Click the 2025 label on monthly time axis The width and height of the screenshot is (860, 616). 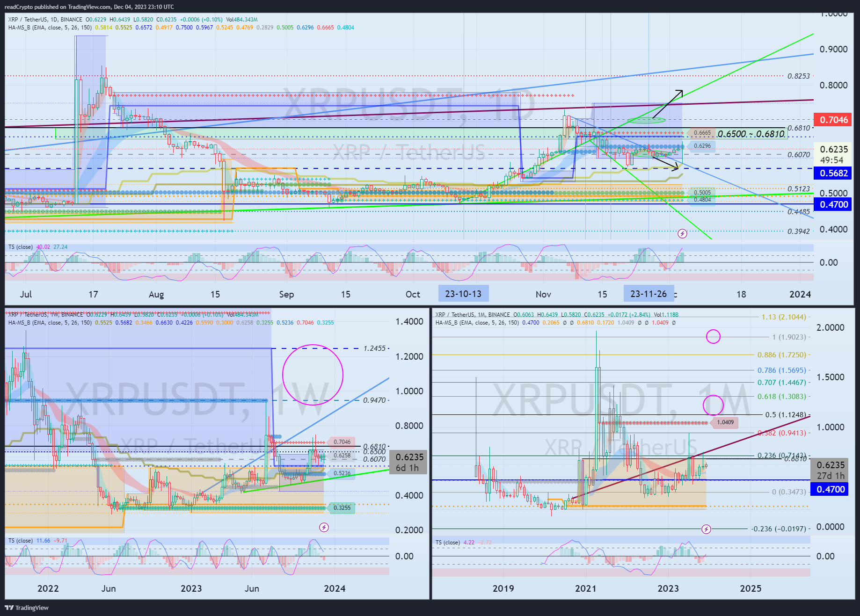tap(751, 588)
